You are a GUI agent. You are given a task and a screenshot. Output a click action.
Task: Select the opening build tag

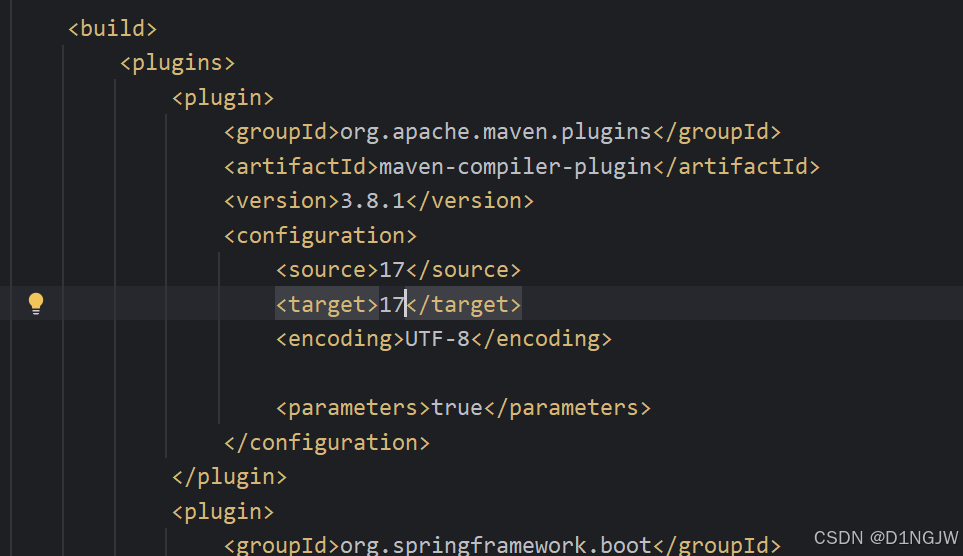coord(112,29)
